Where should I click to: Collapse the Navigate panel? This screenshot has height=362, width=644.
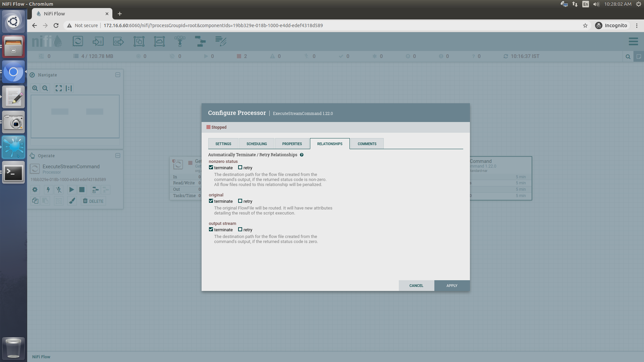coord(118,75)
